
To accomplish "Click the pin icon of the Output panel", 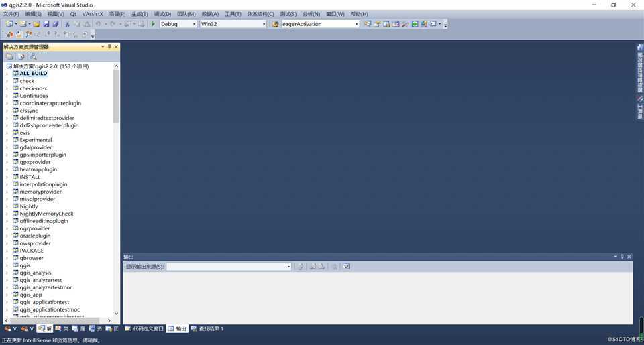I will pos(623,257).
